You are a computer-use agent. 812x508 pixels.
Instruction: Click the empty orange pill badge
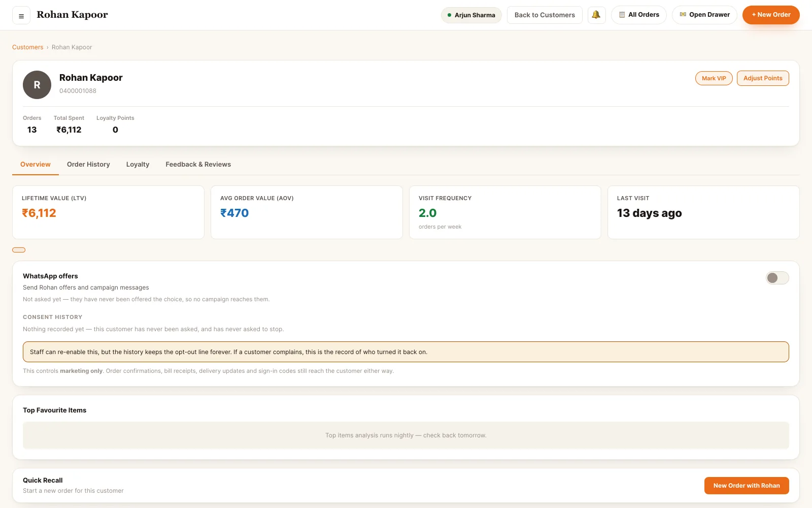(x=19, y=250)
